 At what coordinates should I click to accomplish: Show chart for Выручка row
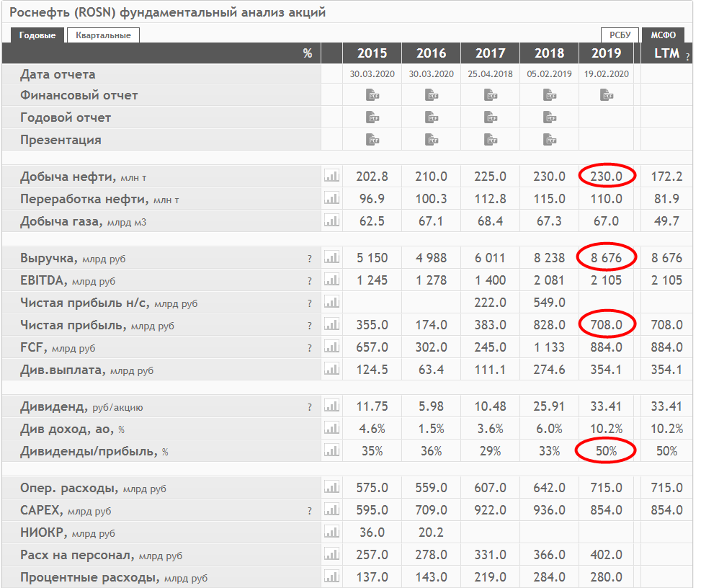click(331, 257)
